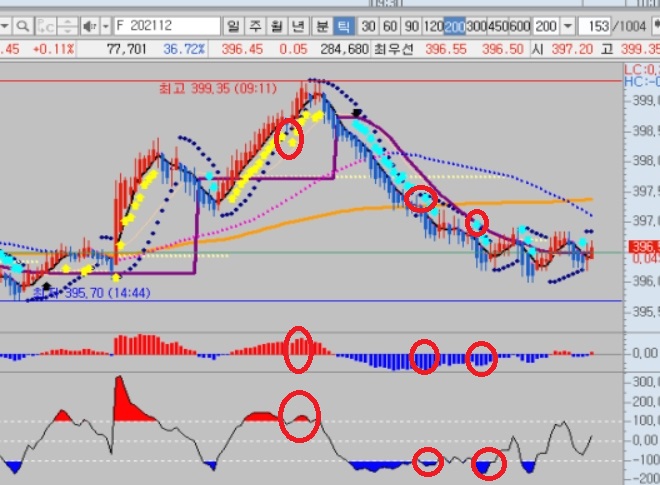660x485 pixels.
Task: Click the magnifier search icon
Action: 23,27
